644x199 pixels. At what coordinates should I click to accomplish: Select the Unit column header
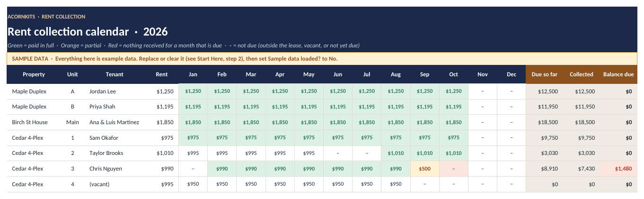[x=72, y=74]
